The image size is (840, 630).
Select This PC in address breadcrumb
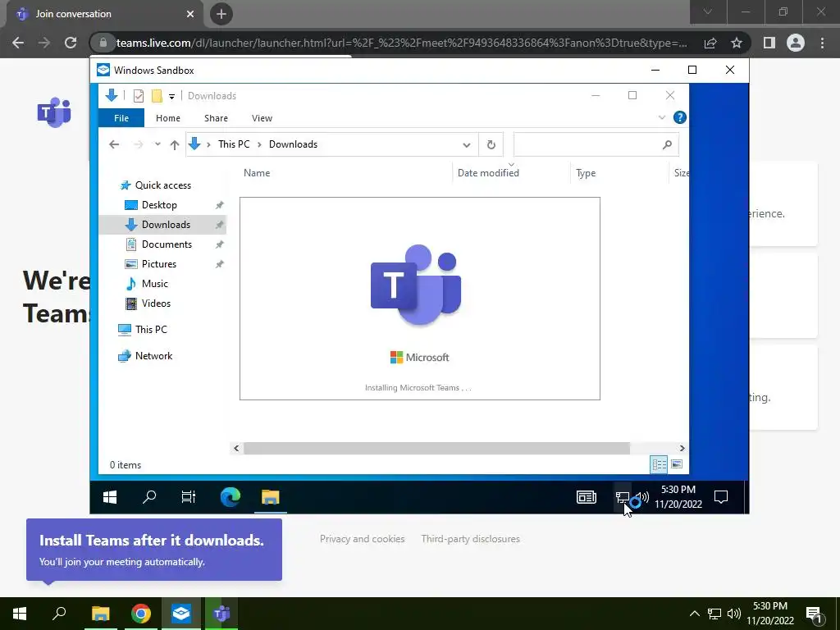tap(234, 144)
